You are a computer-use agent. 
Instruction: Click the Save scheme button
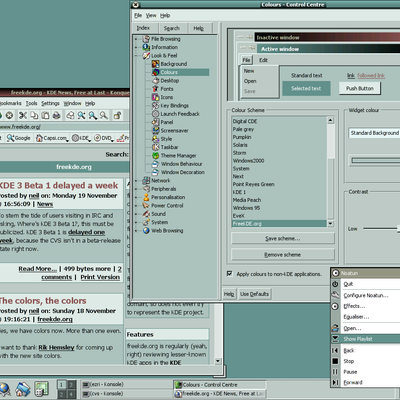coord(283,238)
